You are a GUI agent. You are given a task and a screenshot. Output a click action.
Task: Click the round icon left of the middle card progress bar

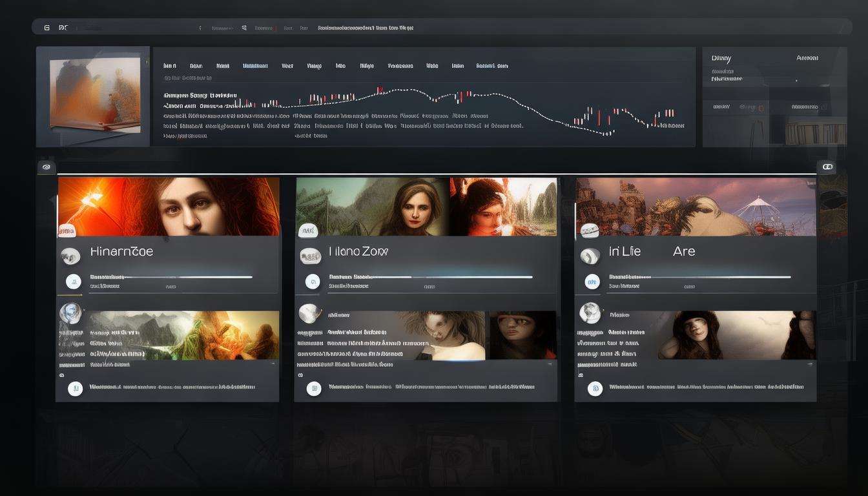(x=313, y=281)
